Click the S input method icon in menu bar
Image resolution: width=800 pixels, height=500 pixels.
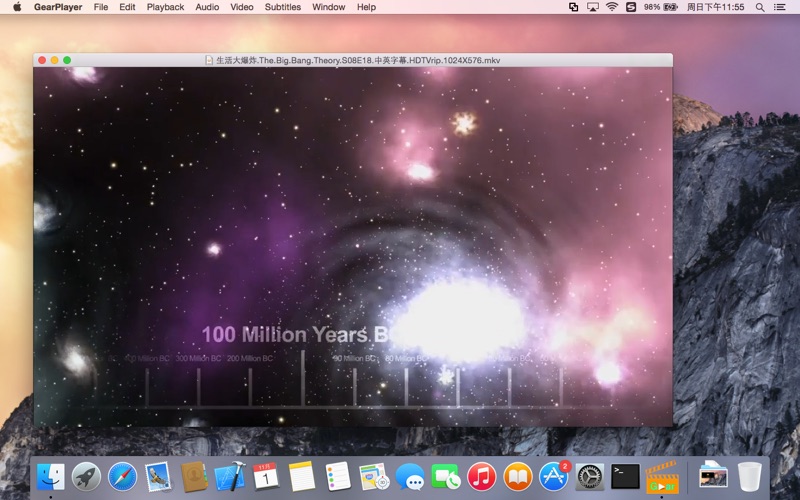point(631,7)
